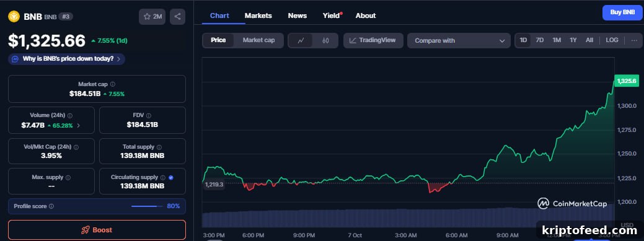Image resolution: width=644 pixels, height=241 pixels.
Task: Select the Price chart toggle
Action: 218,40
